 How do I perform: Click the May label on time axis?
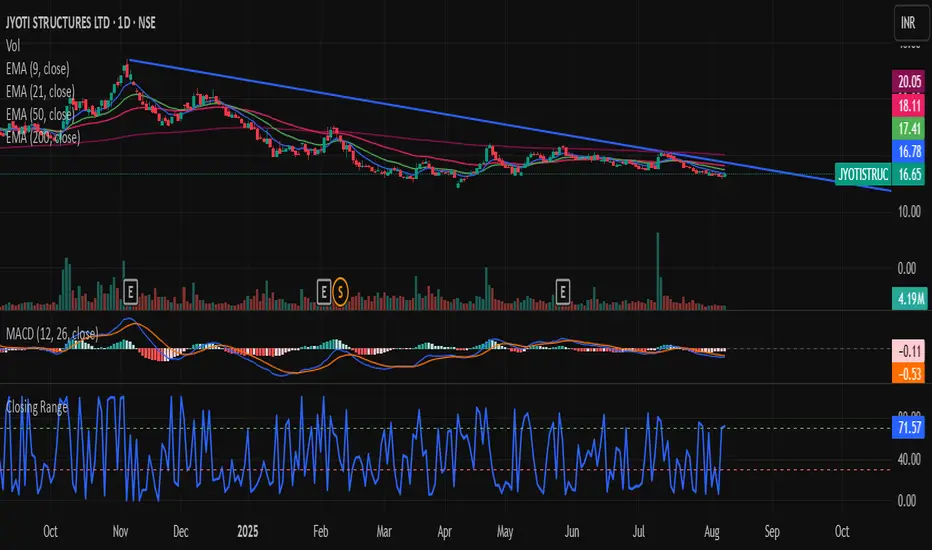click(x=505, y=531)
